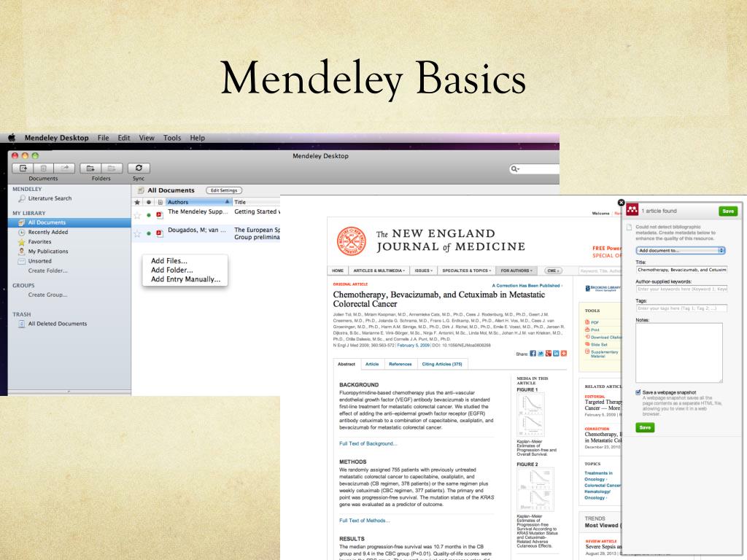Toggle read status dot for The Mendeley Supp row

point(149,215)
